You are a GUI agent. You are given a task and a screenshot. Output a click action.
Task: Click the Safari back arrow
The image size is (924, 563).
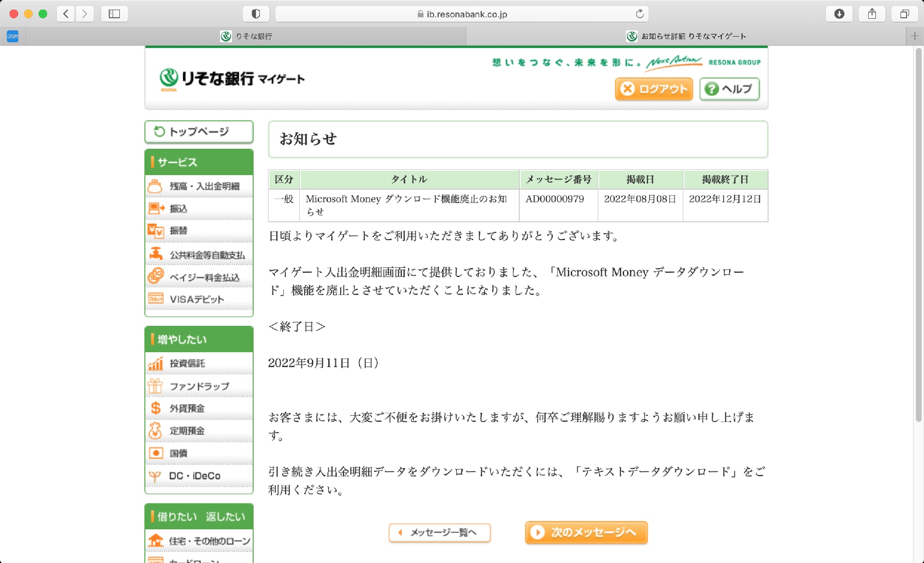66,13
